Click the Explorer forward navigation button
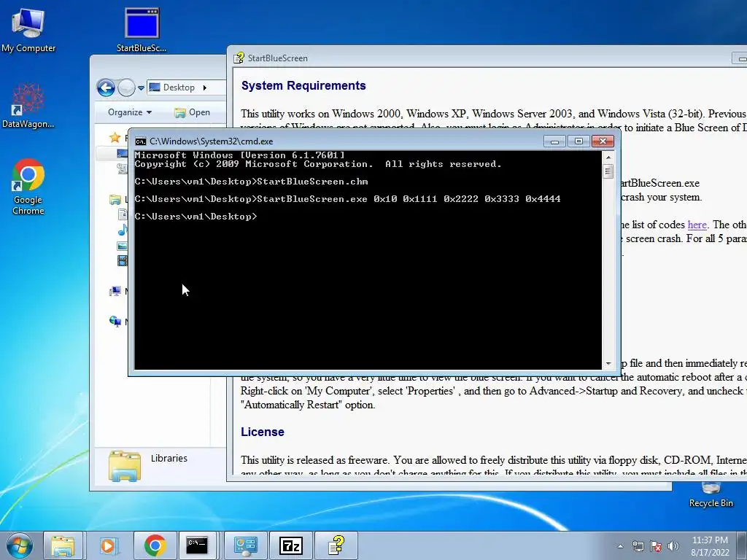 tap(126, 87)
